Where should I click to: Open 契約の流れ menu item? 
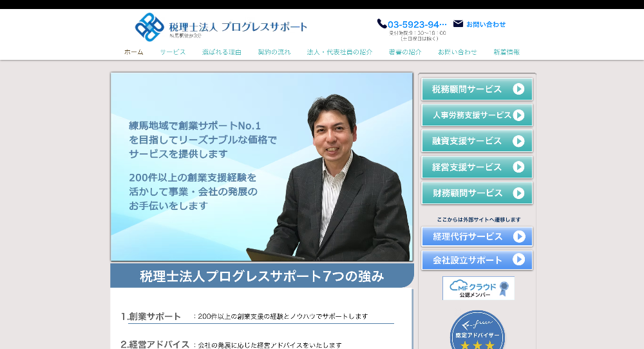click(274, 52)
